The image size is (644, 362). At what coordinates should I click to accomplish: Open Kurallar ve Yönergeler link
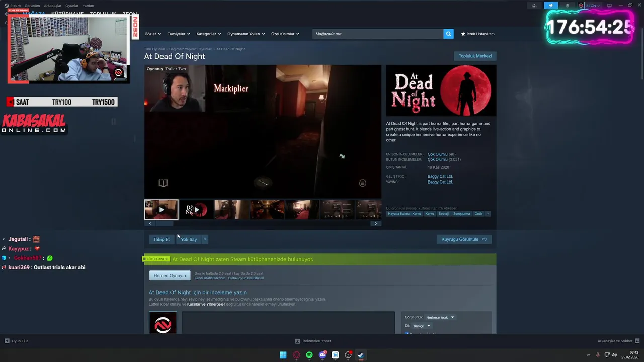click(x=206, y=304)
